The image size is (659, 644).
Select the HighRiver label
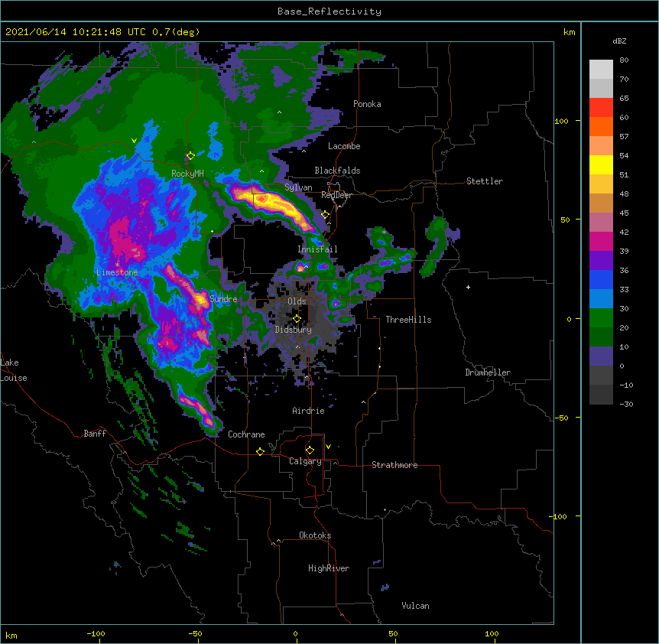point(329,568)
